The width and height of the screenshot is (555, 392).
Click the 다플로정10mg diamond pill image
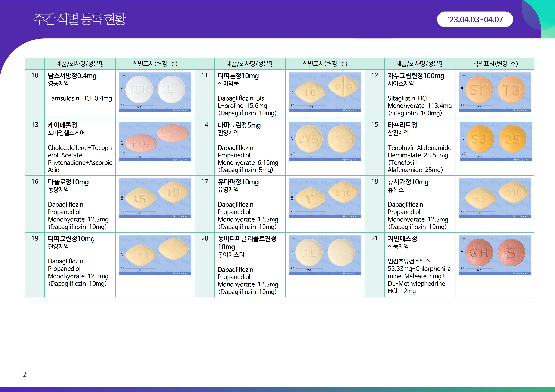pos(155,198)
